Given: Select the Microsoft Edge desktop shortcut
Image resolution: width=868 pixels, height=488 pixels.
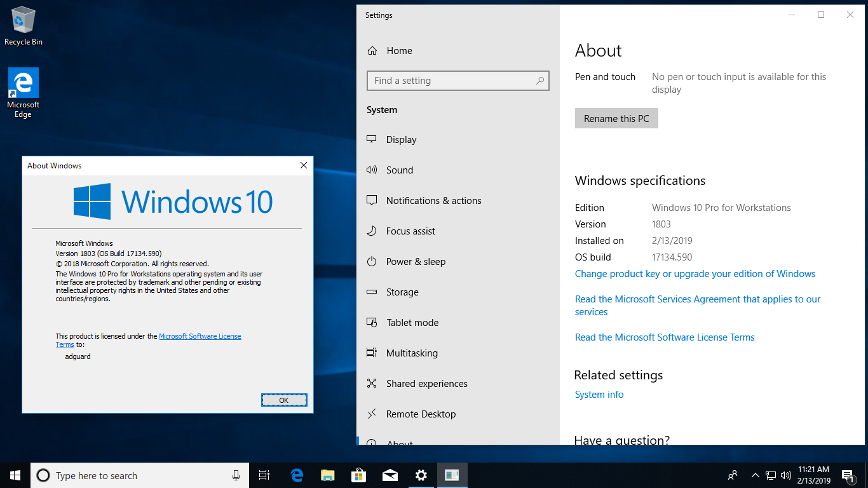Looking at the screenshot, I should (x=24, y=93).
